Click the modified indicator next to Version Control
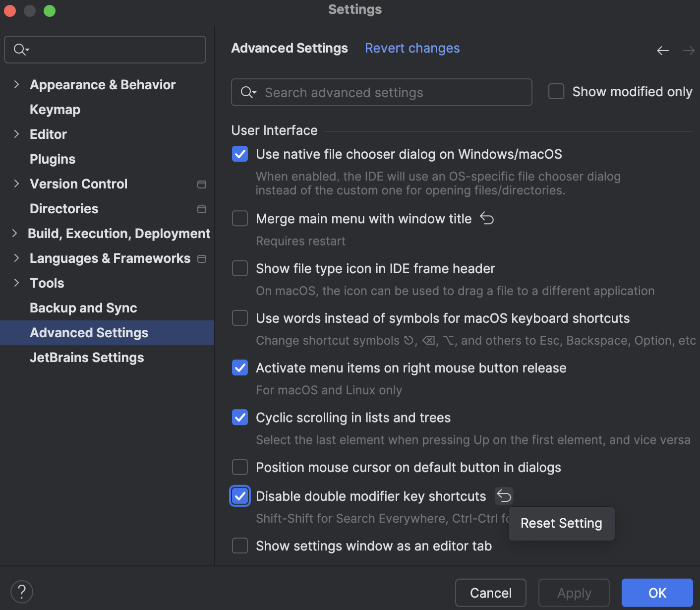The width and height of the screenshot is (700, 610). click(202, 184)
